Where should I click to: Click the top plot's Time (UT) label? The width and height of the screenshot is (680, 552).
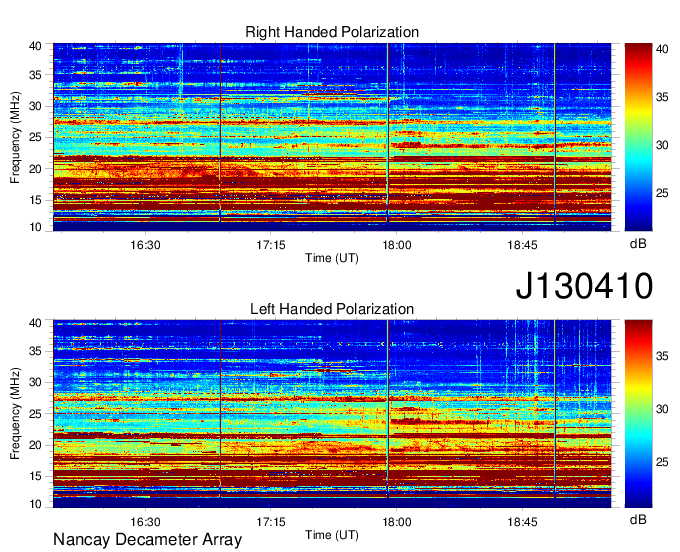pos(332,258)
